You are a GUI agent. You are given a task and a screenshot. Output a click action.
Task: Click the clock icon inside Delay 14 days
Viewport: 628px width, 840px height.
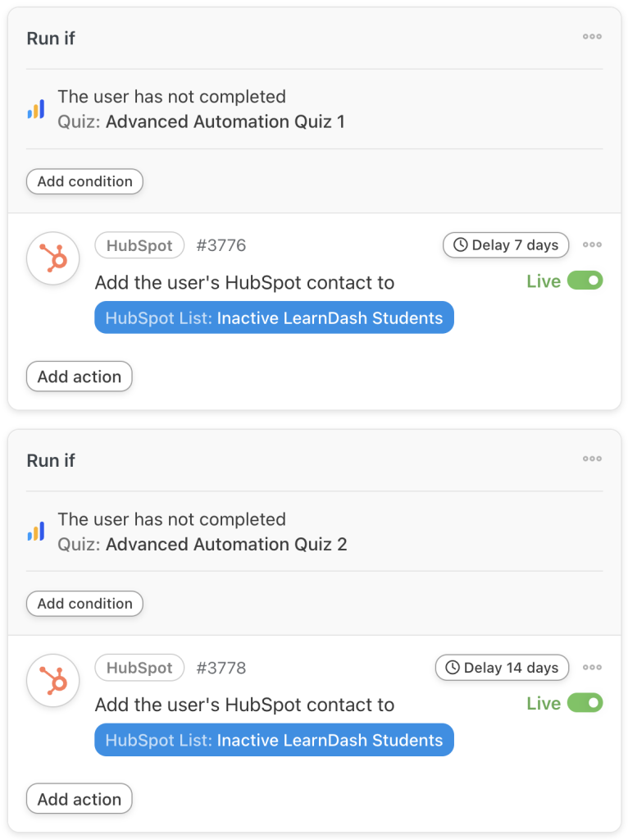[x=455, y=668]
